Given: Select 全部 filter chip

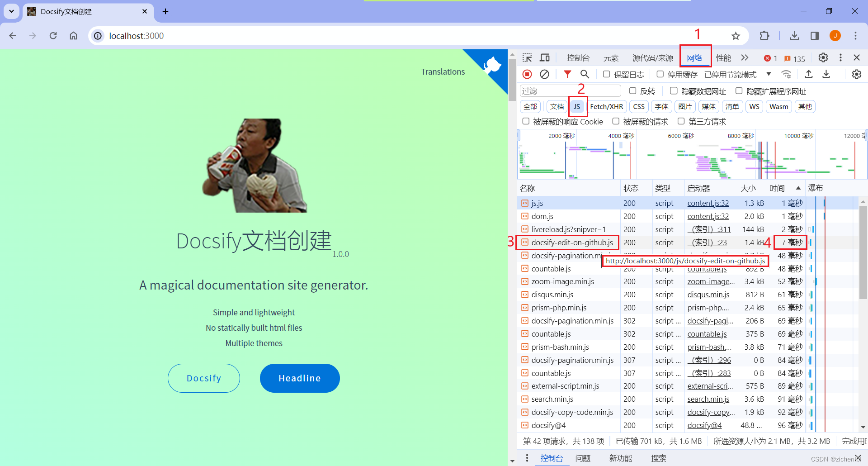Looking at the screenshot, I should click(530, 107).
